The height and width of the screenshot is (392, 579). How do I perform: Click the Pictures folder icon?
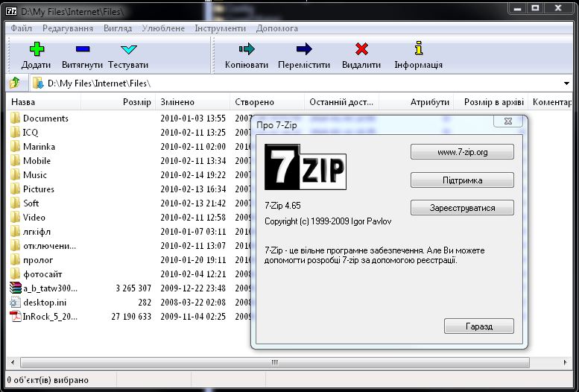click(15, 189)
